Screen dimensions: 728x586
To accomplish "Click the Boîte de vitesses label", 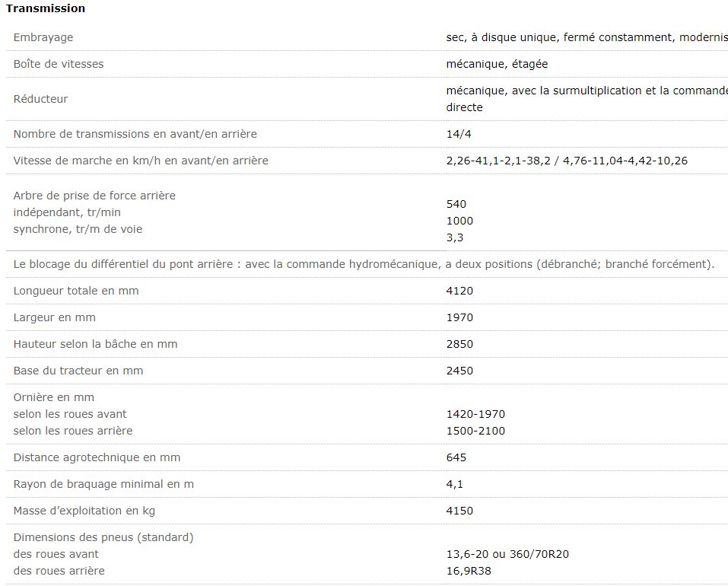I will [x=59, y=64].
